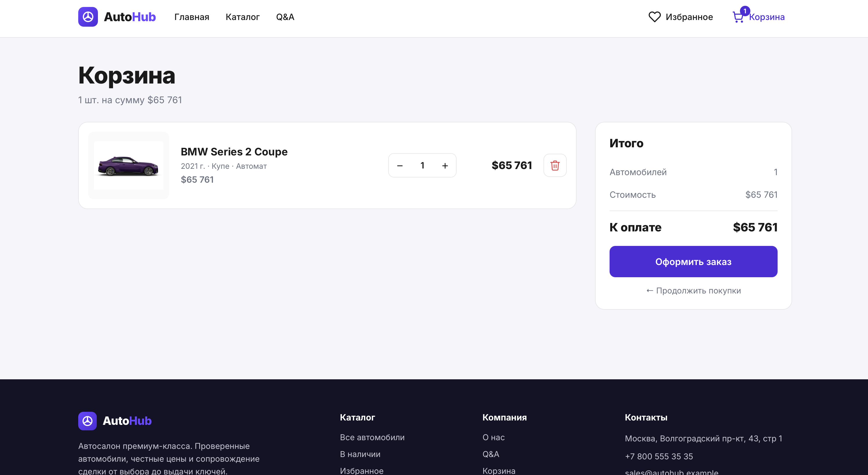868x475 pixels.
Task: Click the heart icon next to Избранное
Action: [x=654, y=17]
